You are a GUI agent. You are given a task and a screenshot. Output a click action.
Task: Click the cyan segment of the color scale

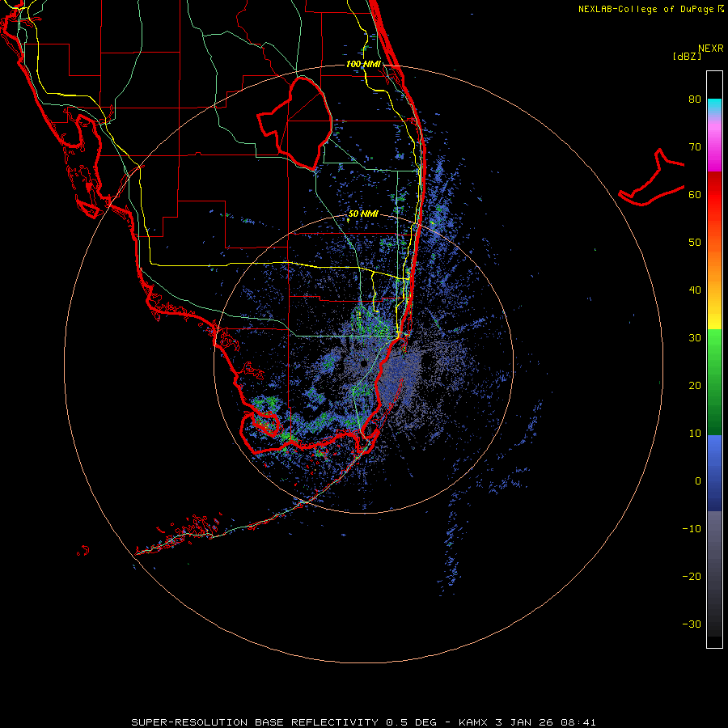(714, 106)
